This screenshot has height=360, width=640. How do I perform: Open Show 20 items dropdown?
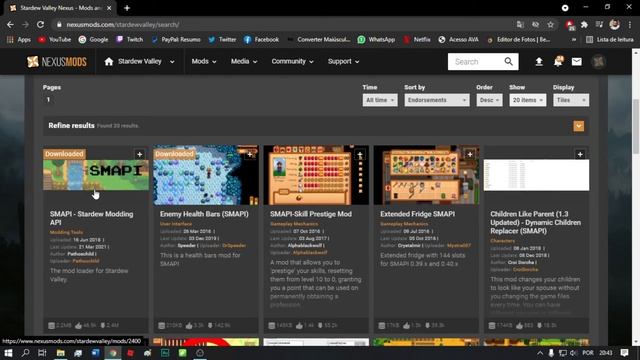point(527,100)
